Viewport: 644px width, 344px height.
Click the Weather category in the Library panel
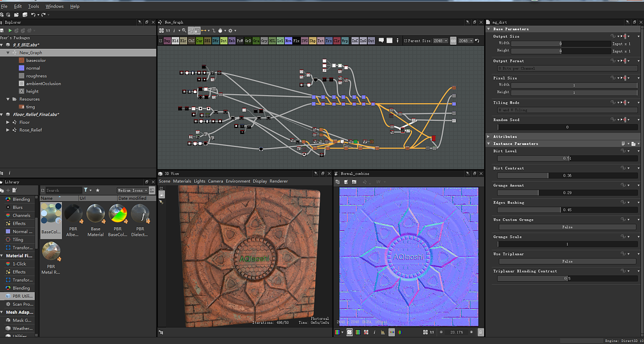point(20,328)
